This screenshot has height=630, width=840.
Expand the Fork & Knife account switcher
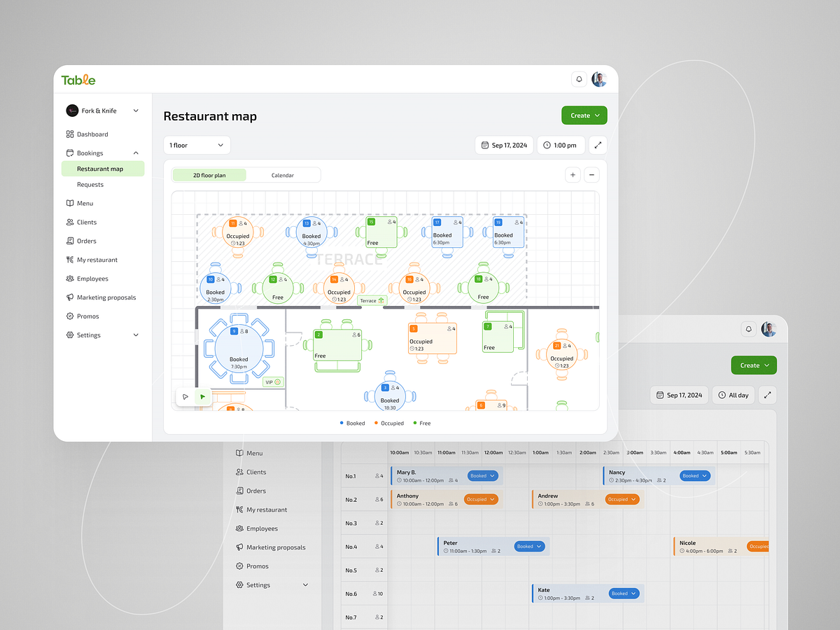pyautogui.click(x=136, y=110)
